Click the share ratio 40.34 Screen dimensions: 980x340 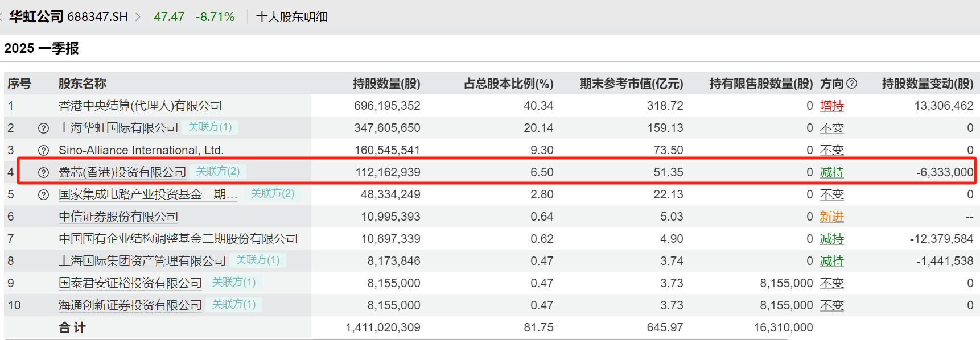tap(538, 106)
